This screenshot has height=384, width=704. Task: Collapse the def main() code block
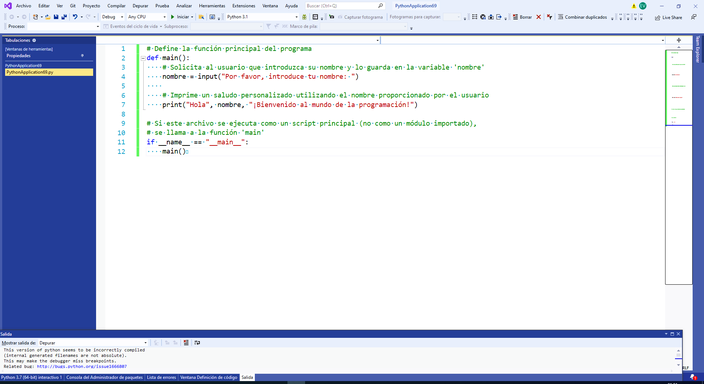pyautogui.click(x=143, y=58)
